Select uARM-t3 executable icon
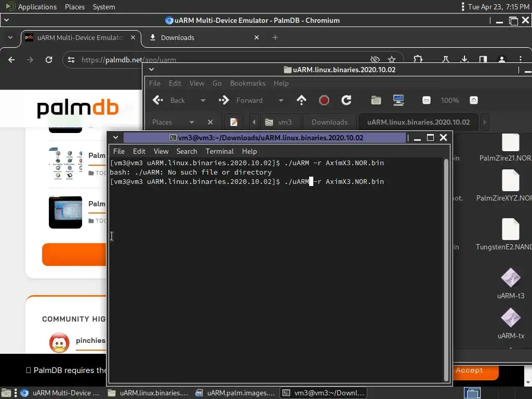 pyautogui.click(x=511, y=277)
